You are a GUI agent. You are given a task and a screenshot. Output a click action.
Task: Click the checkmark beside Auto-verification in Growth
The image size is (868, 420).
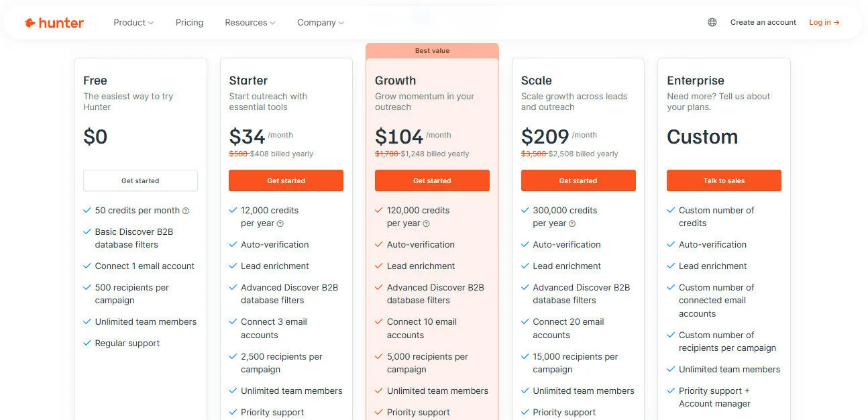(x=378, y=244)
